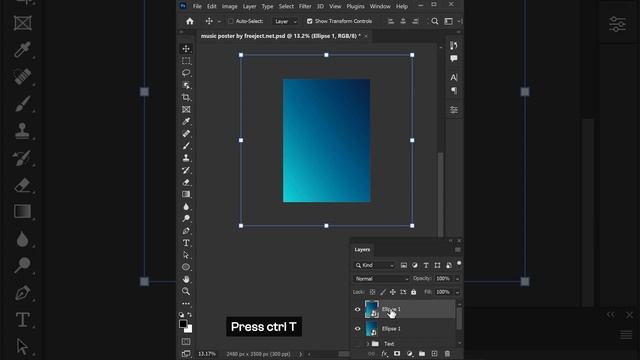640x360 pixels.
Task: Add a layer mask
Action: point(397,354)
